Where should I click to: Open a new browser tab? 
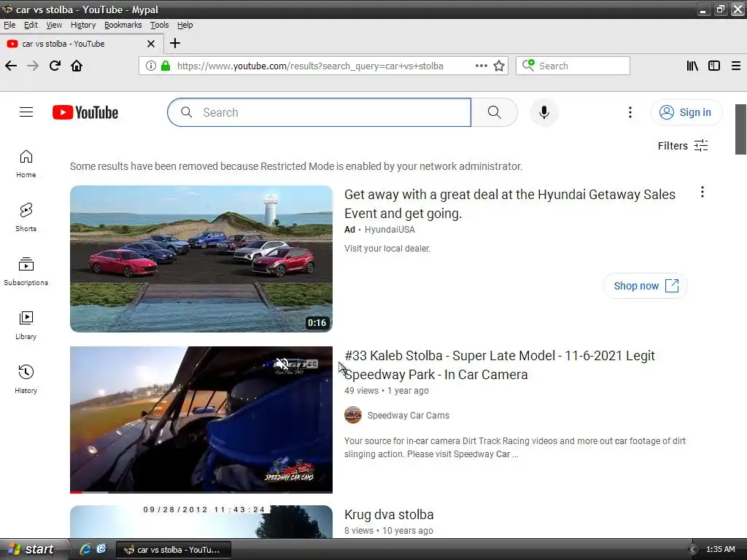tap(175, 43)
